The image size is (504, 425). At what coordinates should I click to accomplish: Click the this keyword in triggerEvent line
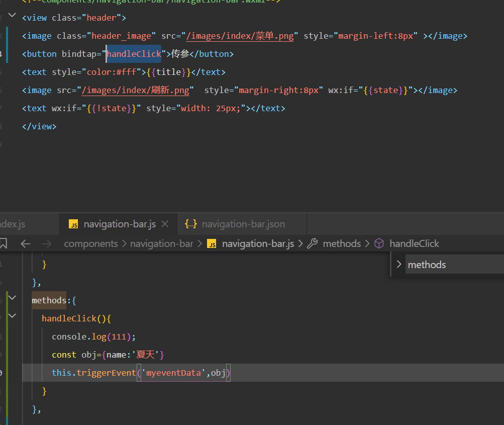point(61,373)
